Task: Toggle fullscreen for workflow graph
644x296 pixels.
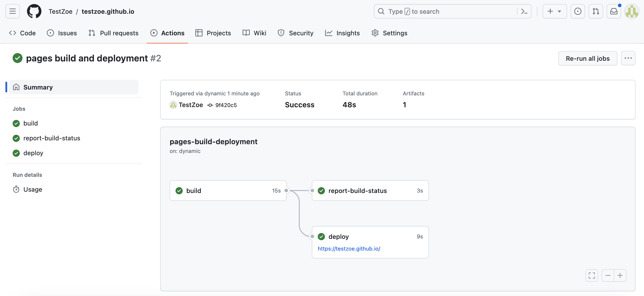Action: coord(592,275)
